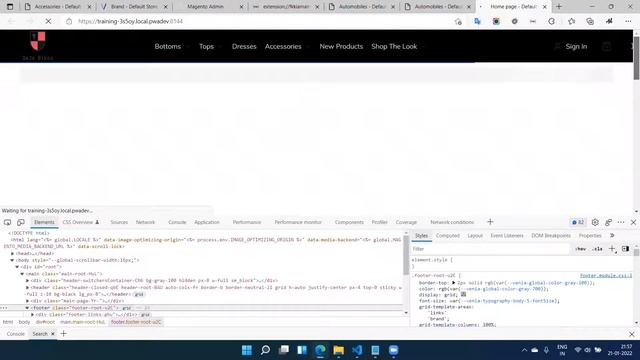The width and height of the screenshot is (640, 360).
Task: Open the browser settings and more menu
Action: 628,21
